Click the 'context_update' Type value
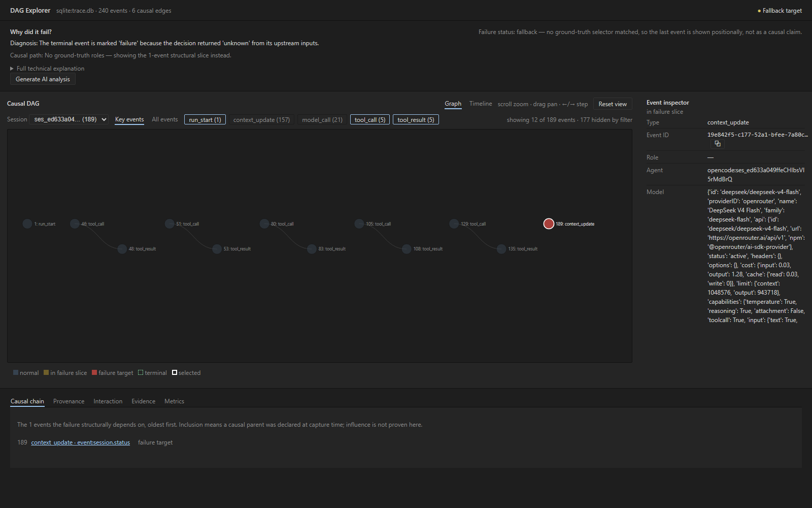 coord(728,122)
